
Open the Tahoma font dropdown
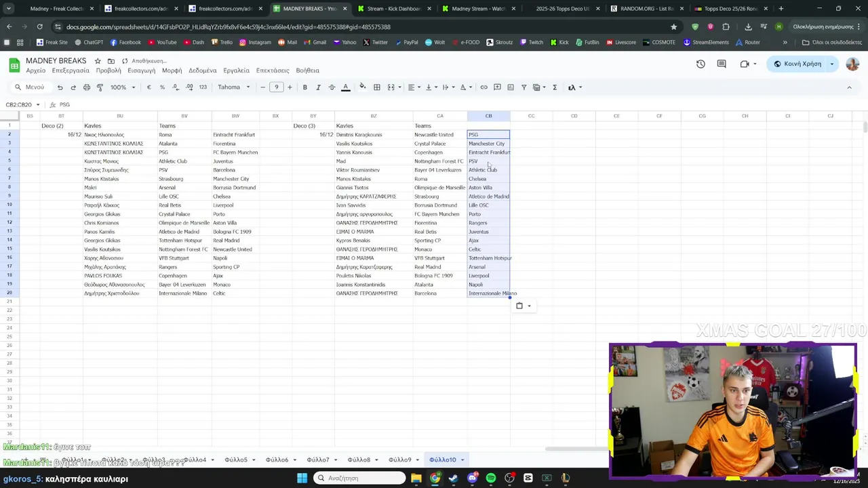pos(234,87)
